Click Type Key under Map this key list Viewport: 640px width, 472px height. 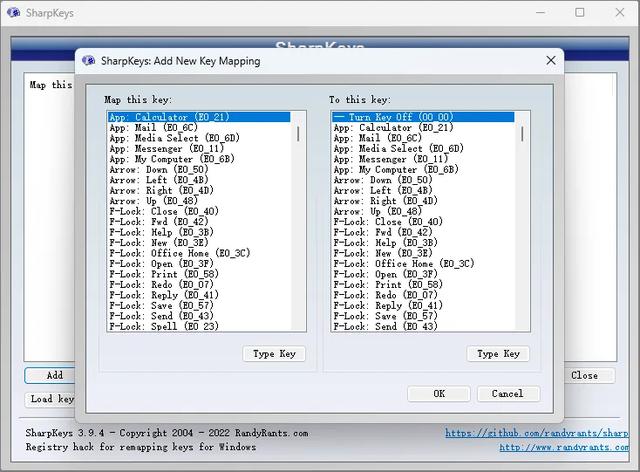pos(274,354)
